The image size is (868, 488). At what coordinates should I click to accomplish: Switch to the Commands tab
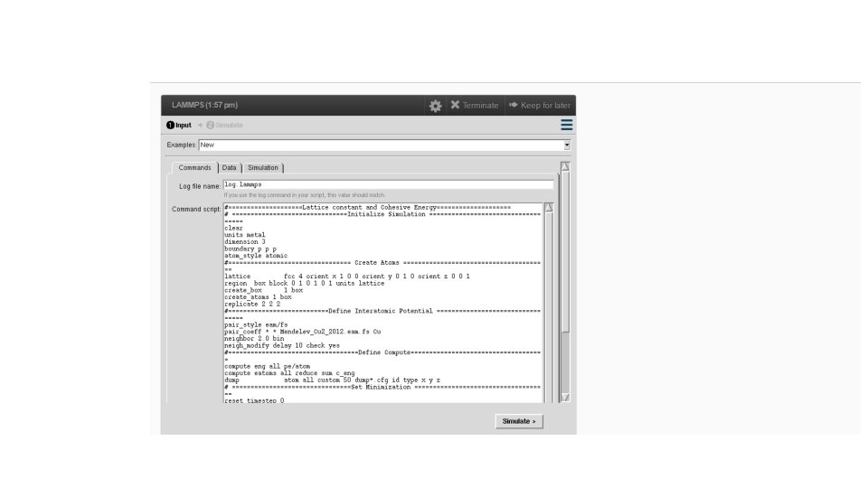(x=194, y=168)
